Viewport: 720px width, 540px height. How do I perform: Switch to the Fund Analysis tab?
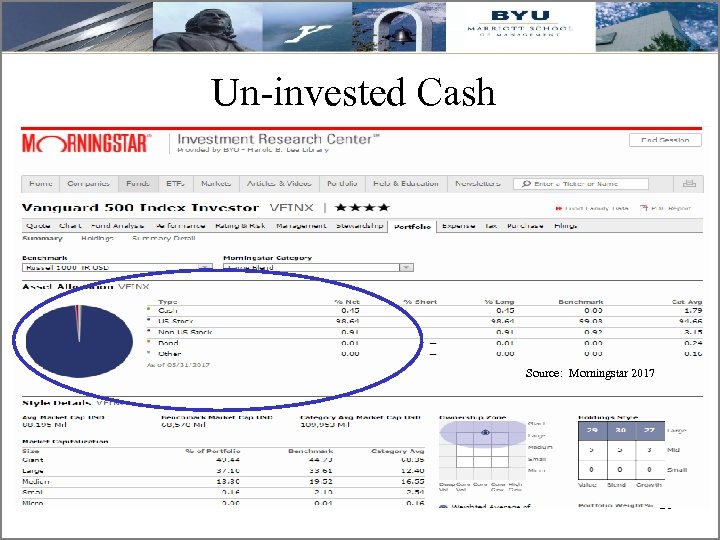[118, 226]
